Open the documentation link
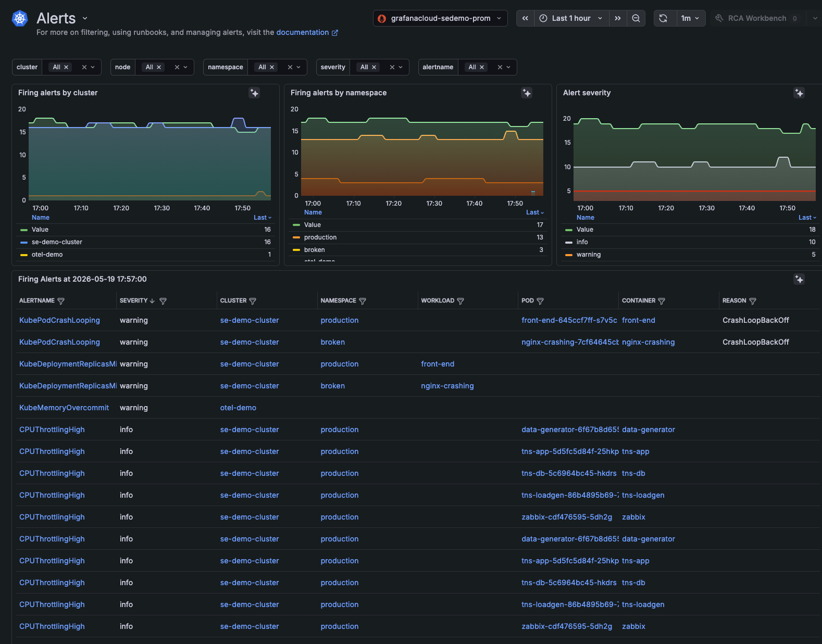The width and height of the screenshot is (822, 644). point(307,32)
